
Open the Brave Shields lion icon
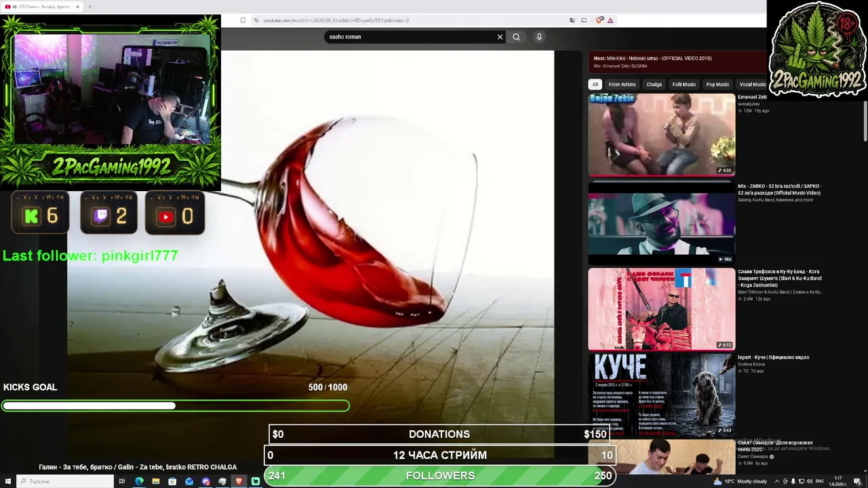(x=599, y=20)
